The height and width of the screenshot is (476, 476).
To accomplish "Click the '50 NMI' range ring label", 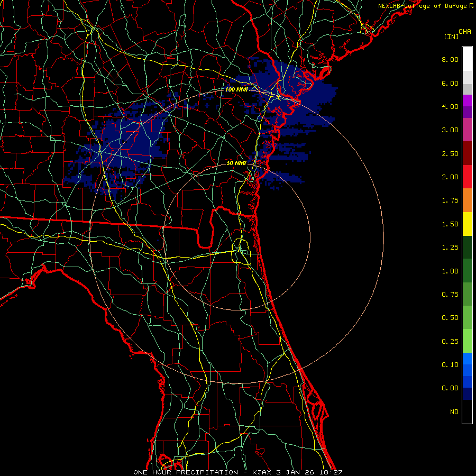I will pos(236,163).
